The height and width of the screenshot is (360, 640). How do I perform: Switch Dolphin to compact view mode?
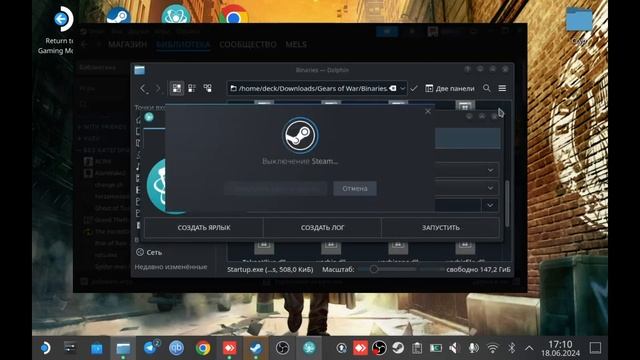(x=192, y=88)
